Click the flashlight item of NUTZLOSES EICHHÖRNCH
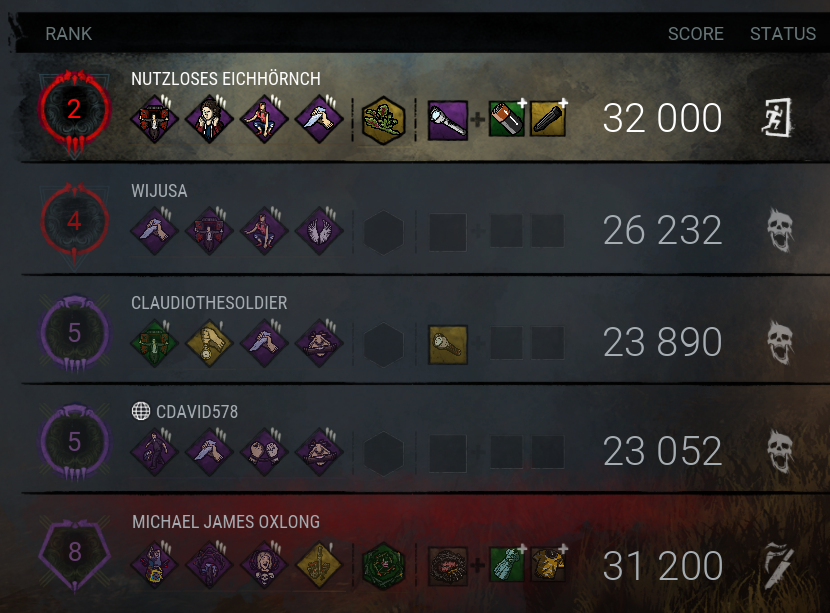The height and width of the screenshot is (613, 830). [448, 120]
